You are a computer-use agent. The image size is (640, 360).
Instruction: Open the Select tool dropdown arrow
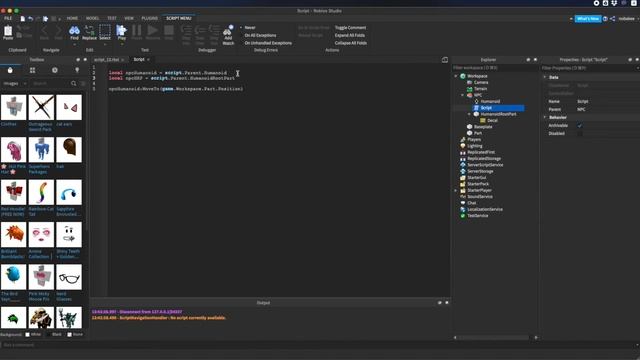[105, 44]
